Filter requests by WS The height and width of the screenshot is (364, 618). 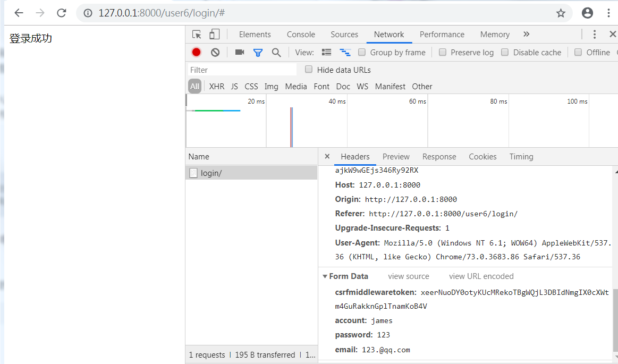(x=362, y=86)
